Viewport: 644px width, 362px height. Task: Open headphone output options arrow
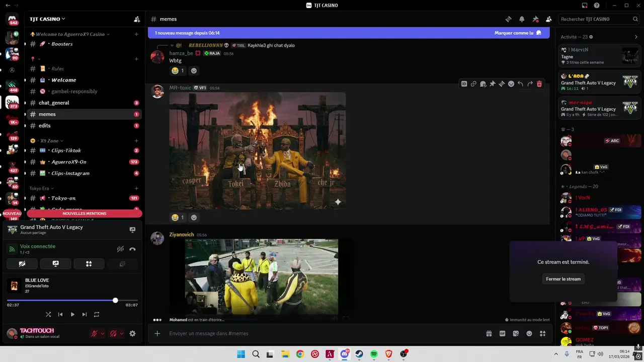pos(122,333)
